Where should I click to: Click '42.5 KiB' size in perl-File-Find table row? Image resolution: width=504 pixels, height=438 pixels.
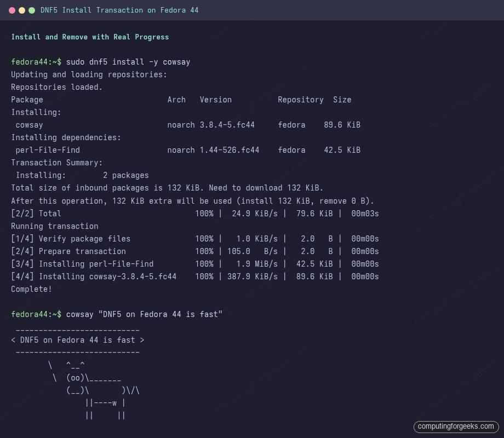(x=342, y=150)
